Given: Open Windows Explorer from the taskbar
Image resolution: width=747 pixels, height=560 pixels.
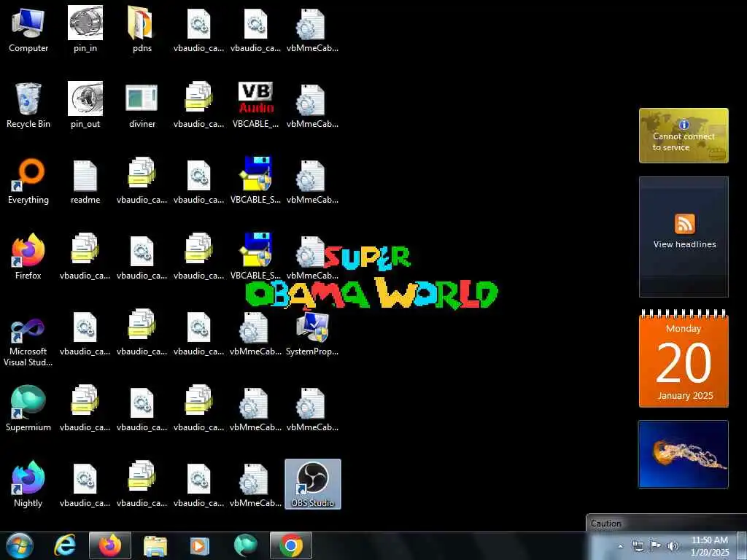Looking at the screenshot, I should click(x=155, y=545).
